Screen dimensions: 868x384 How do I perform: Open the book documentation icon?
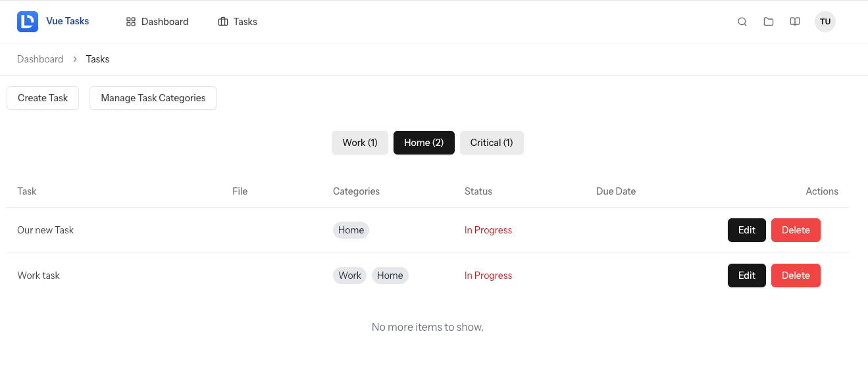click(x=795, y=22)
